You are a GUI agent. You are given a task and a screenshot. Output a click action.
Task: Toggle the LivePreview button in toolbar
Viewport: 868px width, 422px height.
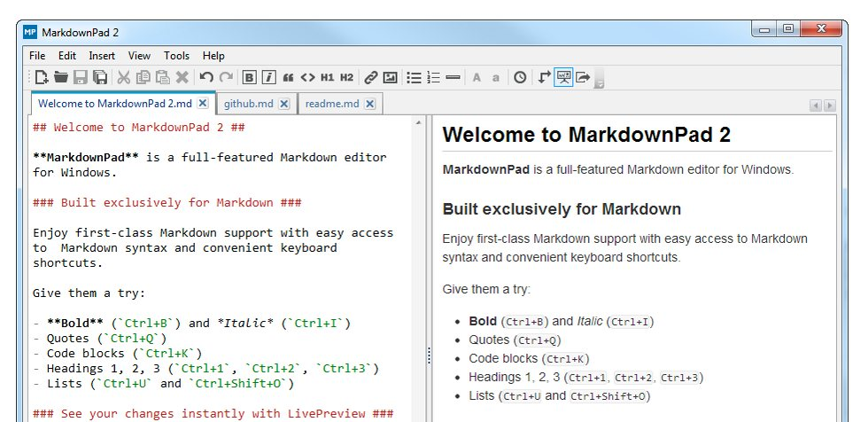coord(563,77)
